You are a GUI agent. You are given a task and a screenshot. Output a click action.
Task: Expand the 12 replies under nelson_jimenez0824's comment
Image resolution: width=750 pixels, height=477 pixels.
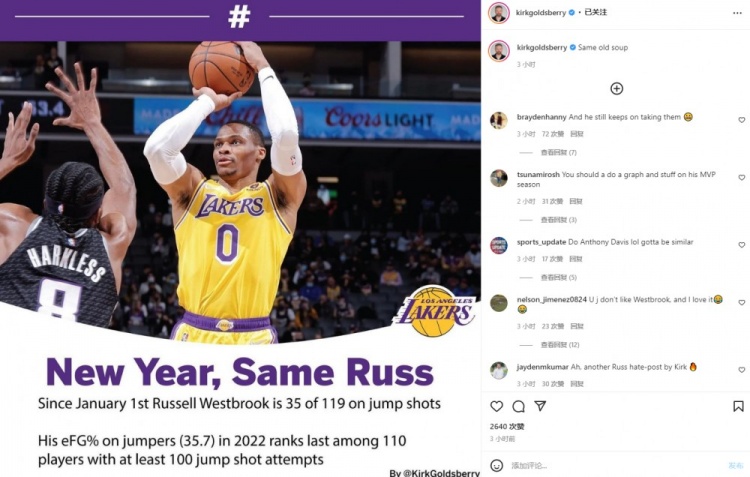click(560, 345)
